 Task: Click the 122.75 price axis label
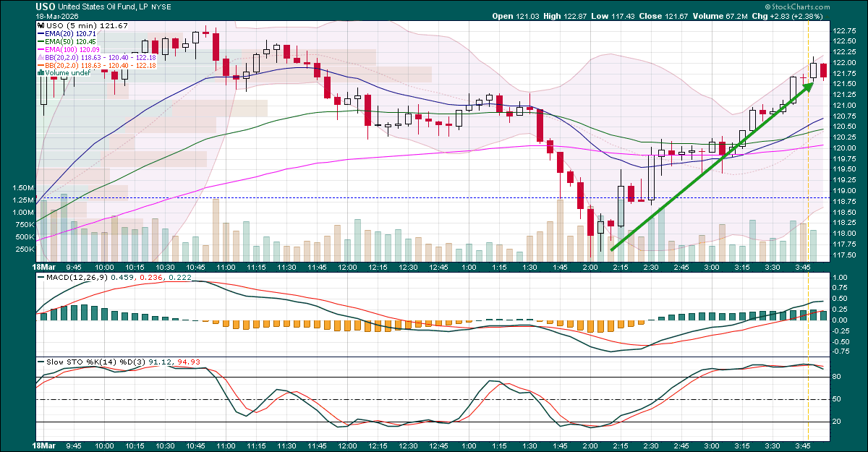(846, 30)
